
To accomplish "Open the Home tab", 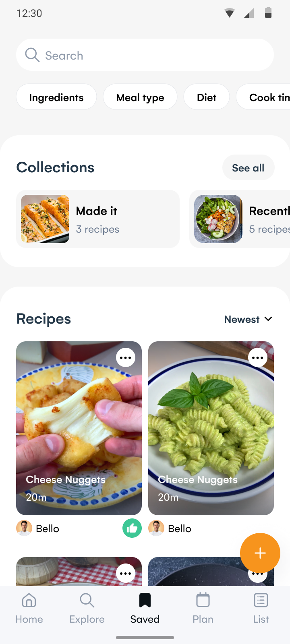I will pyautogui.click(x=29, y=608).
